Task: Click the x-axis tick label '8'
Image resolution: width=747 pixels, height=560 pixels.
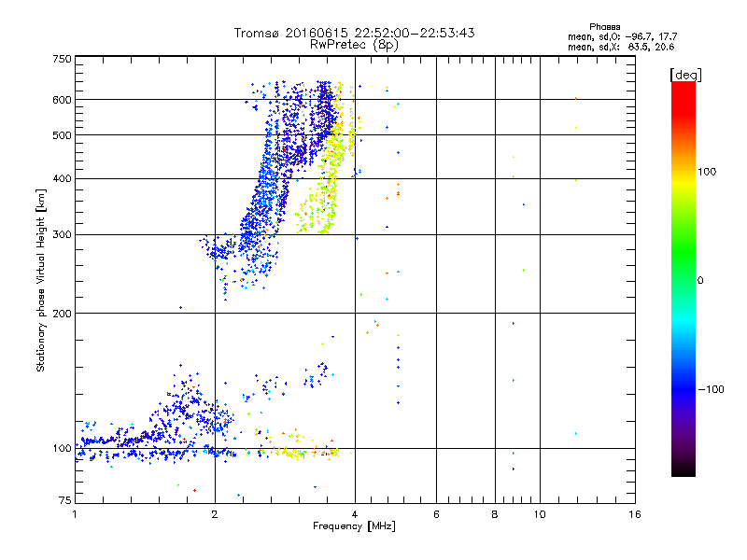Action: pyautogui.click(x=495, y=514)
